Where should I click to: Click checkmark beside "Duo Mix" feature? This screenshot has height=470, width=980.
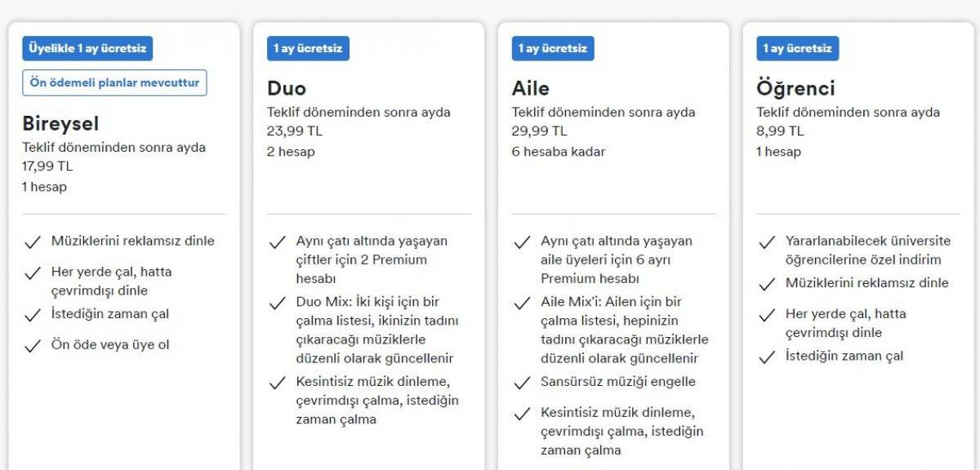click(278, 304)
